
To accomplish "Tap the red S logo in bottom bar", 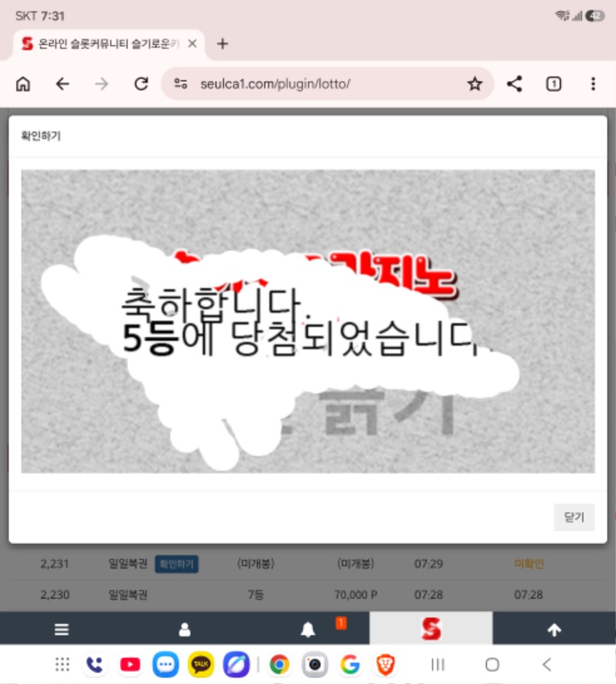I will tap(431, 629).
